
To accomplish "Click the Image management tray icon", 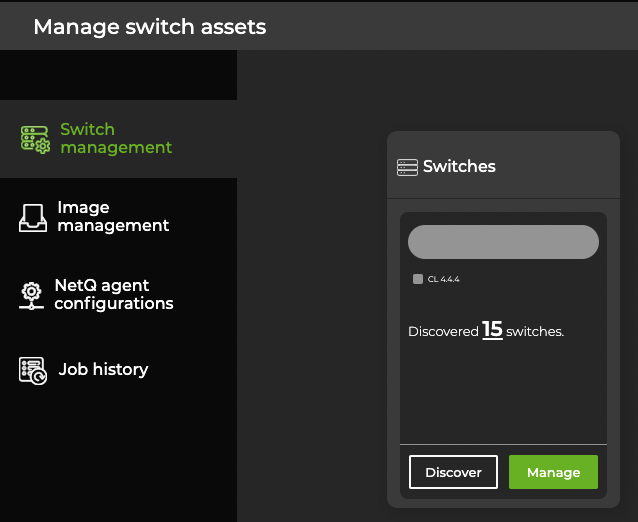I will pos(33,218).
